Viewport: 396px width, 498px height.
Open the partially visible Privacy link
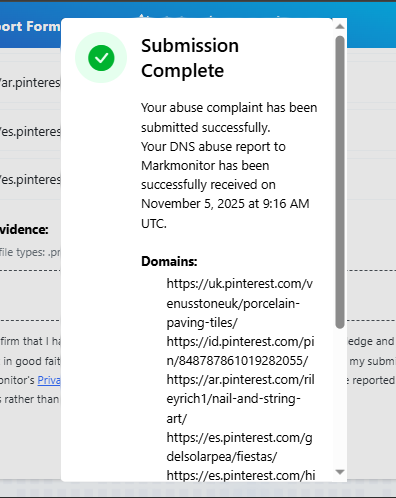point(49,380)
